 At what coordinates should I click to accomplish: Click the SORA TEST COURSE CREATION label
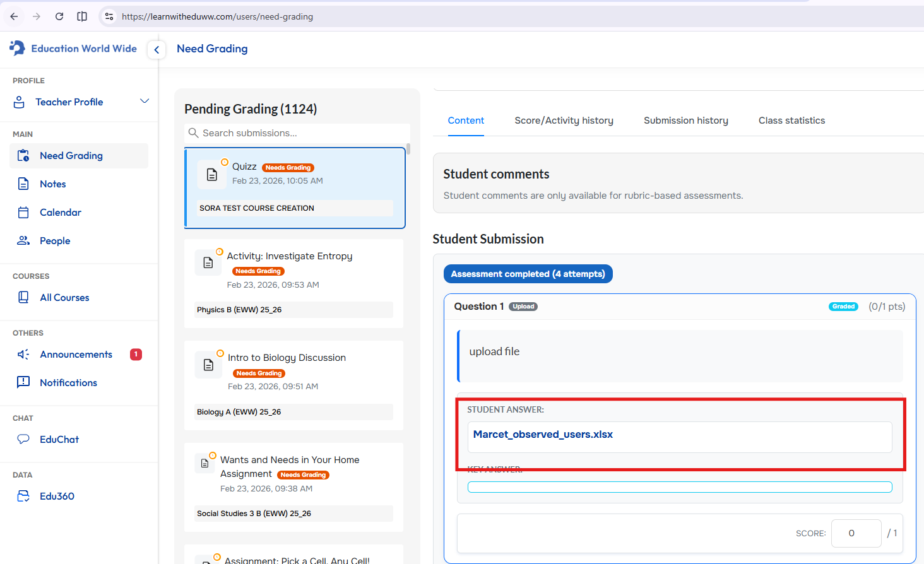coord(256,208)
